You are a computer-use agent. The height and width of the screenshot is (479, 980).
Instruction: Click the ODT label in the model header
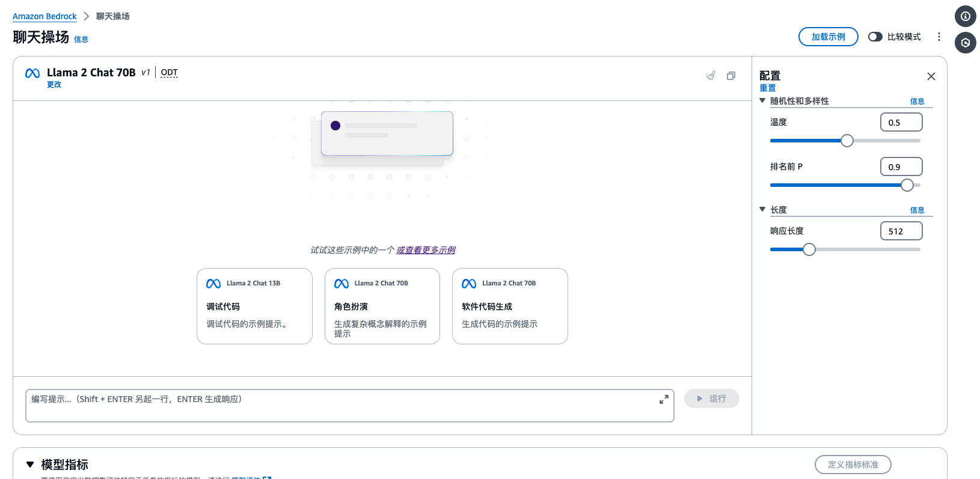pyautogui.click(x=169, y=73)
